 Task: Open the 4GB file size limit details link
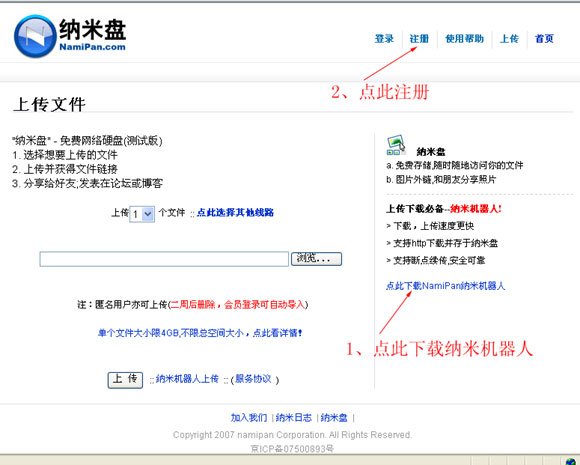(x=200, y=333)
